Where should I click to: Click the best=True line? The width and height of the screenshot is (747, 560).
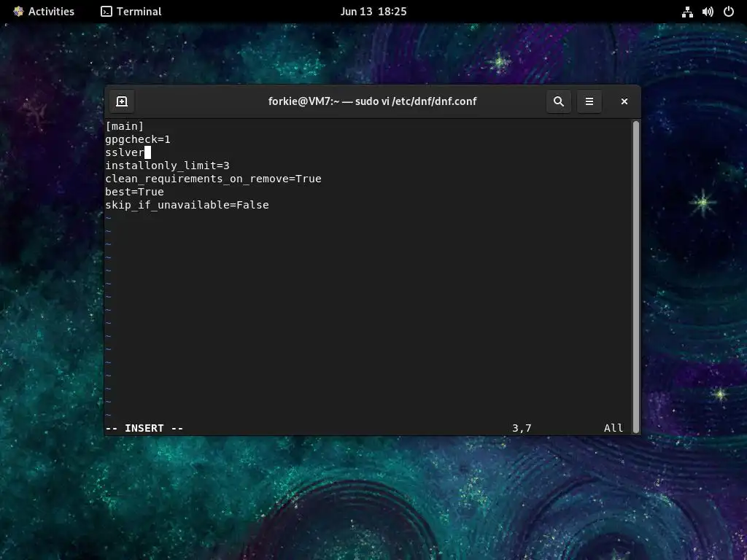point(134,192)
